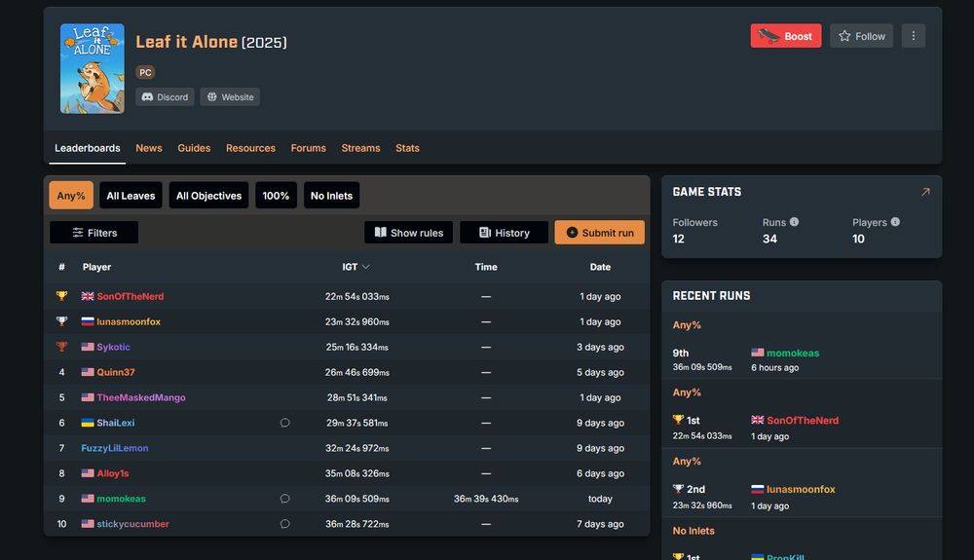The image size is (974, 560).
Task: Open ShaiLexi's player profile
Action: [116, 423]
